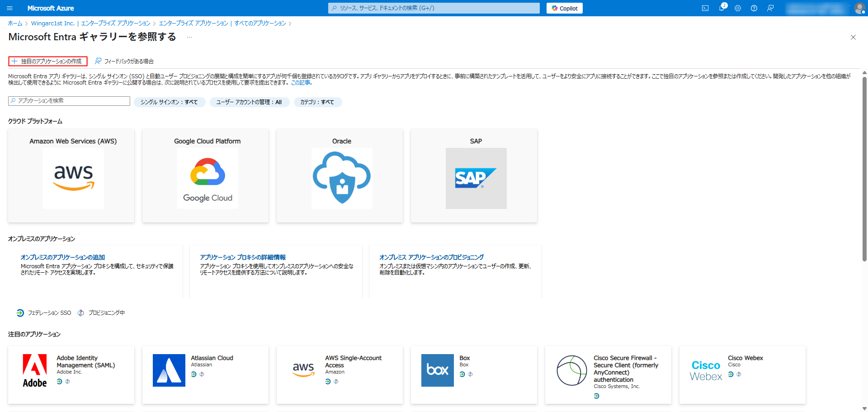Open Cloud Shell from the top bar
Viewport: 868px width, 412px height.
pyautogui.click(x=705, y=8)
